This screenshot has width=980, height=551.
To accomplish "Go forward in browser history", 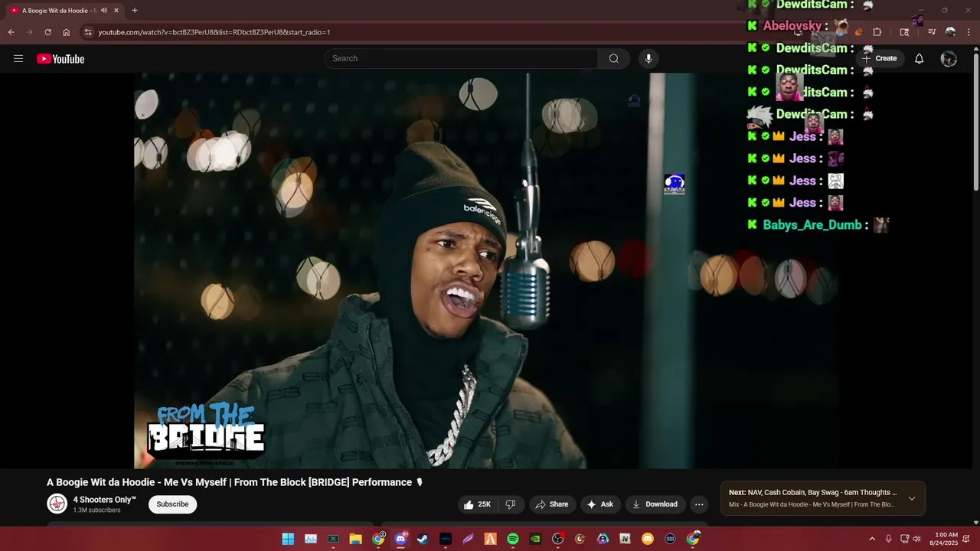I will click(29, 32).
